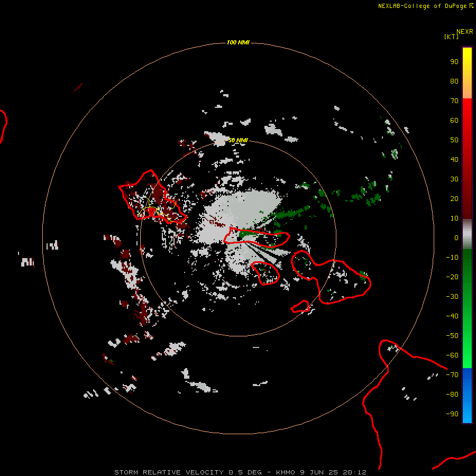Click the positive 90 scale value

tap(454, 62)
